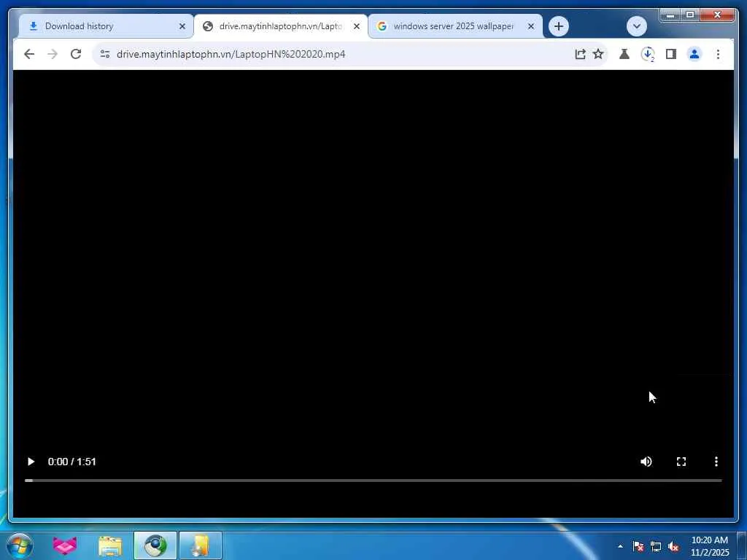The image size is (747, 560).
Task: Expand the tab search dropdown
Action: tap(636, 26)
